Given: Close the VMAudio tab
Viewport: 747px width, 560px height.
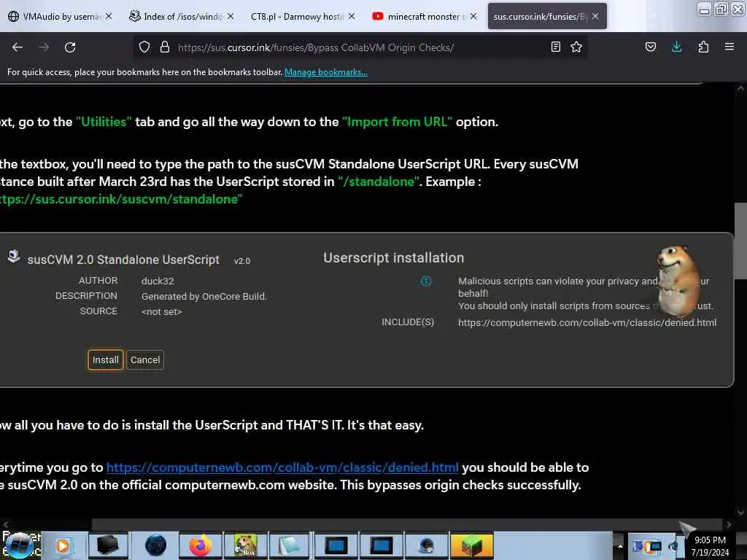Looking at the screenshot, I should 109,16.
